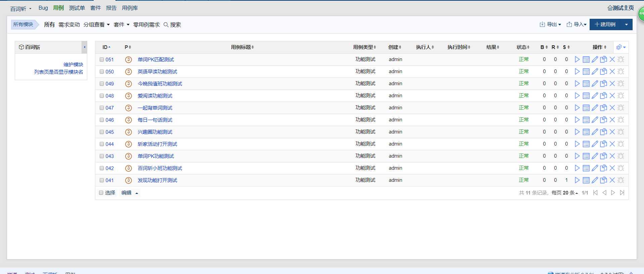The height and width of the screenshot is (274, 644).
Task: Check the box for case 047
Action: (102, 108)
